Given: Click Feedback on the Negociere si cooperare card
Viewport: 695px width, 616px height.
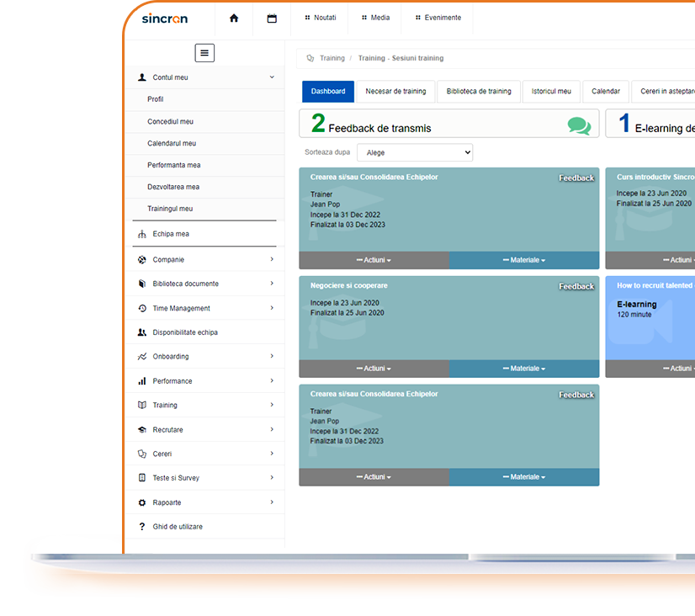Looking at the screenshot, I should click(576, 286).
